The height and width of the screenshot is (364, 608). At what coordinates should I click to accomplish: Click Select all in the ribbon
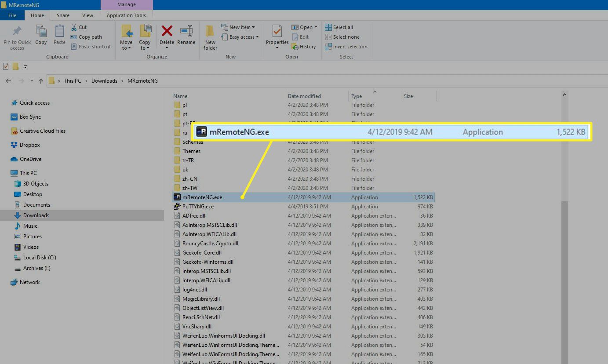[339, 27]
